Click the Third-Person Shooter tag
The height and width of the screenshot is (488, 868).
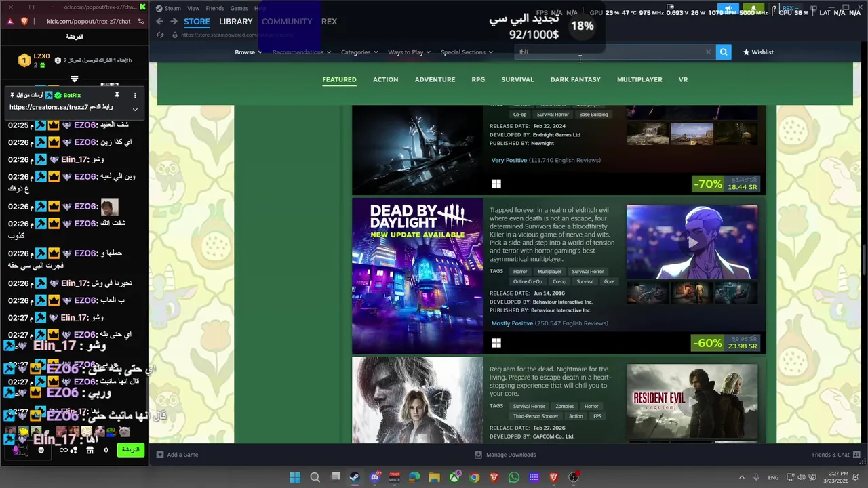[x=536, y=416]
